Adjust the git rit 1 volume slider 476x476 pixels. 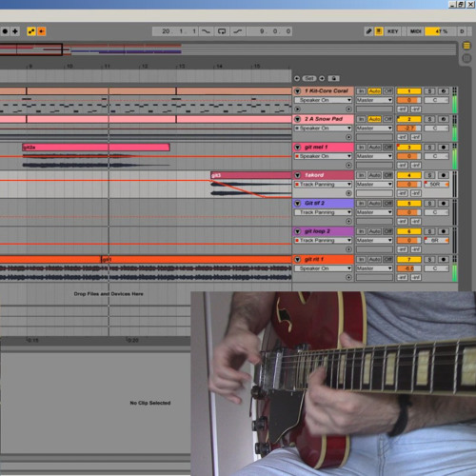point(409,268)
